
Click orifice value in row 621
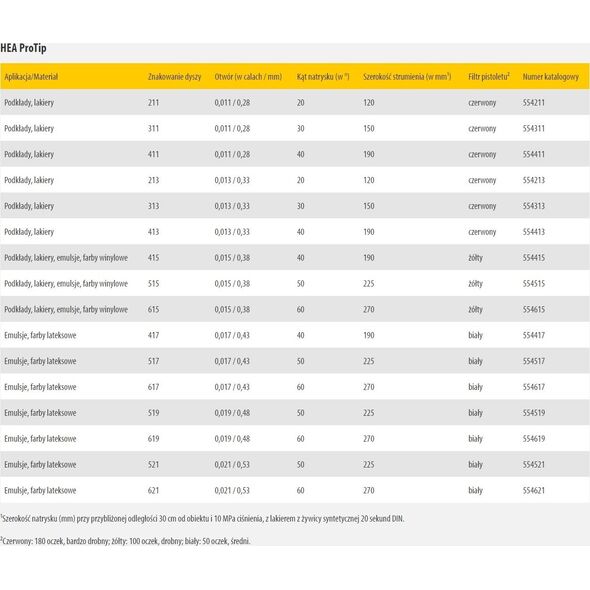point(232,490)
